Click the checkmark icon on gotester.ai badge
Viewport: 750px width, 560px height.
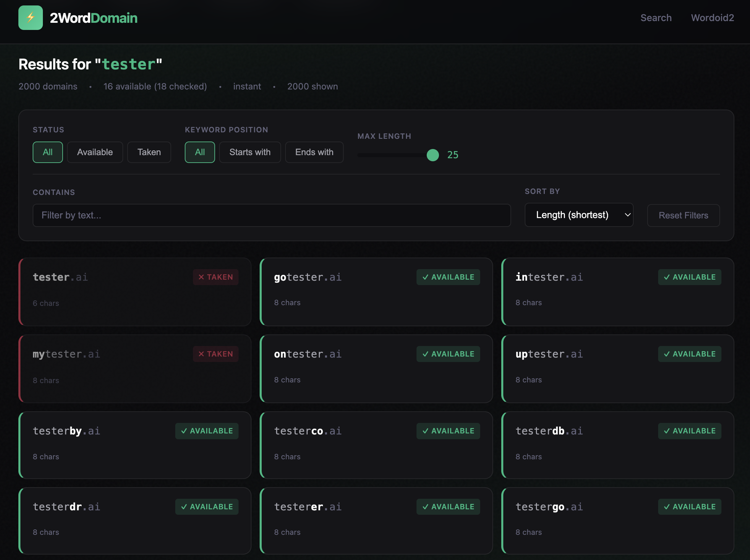click(426, 277)
